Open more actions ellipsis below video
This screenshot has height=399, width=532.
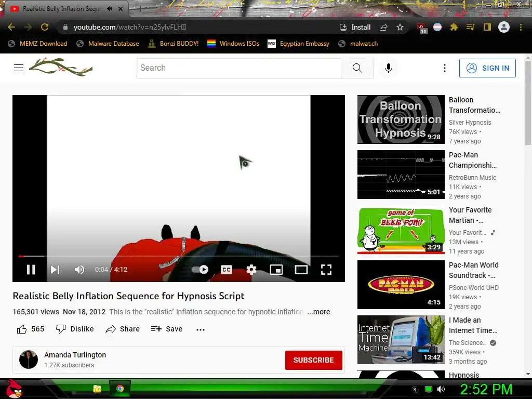pyautogui.click(x=201, y=329)
